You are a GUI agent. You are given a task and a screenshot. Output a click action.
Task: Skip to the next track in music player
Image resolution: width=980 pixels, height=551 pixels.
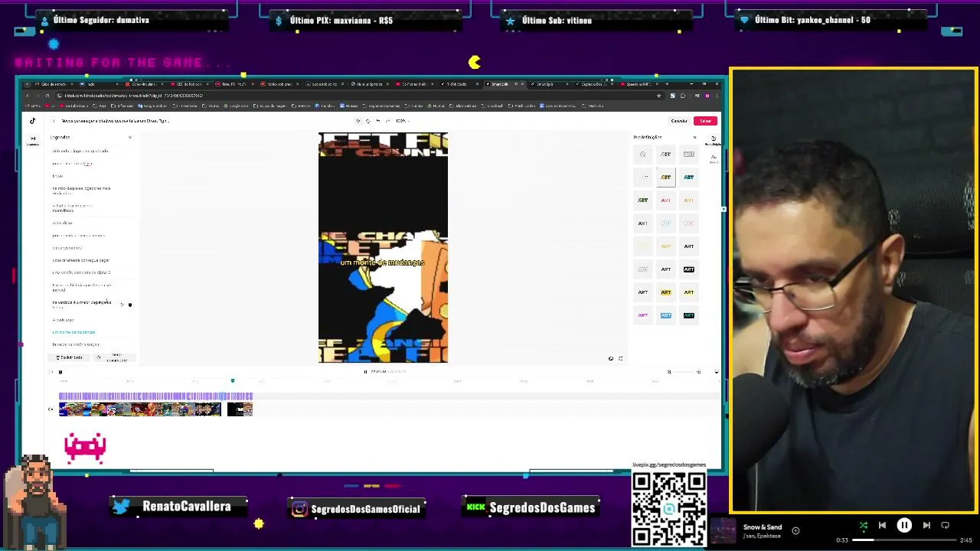pos(926,525)
